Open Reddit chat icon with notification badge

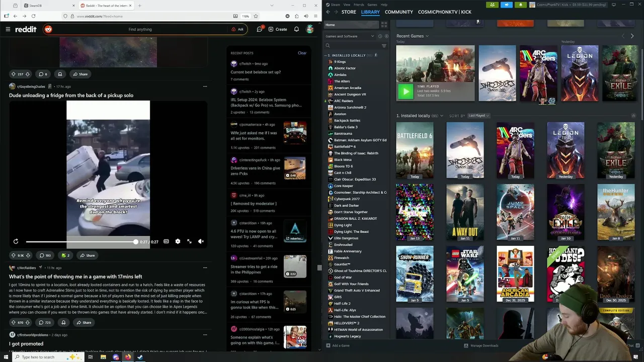(x=260, y=29)
